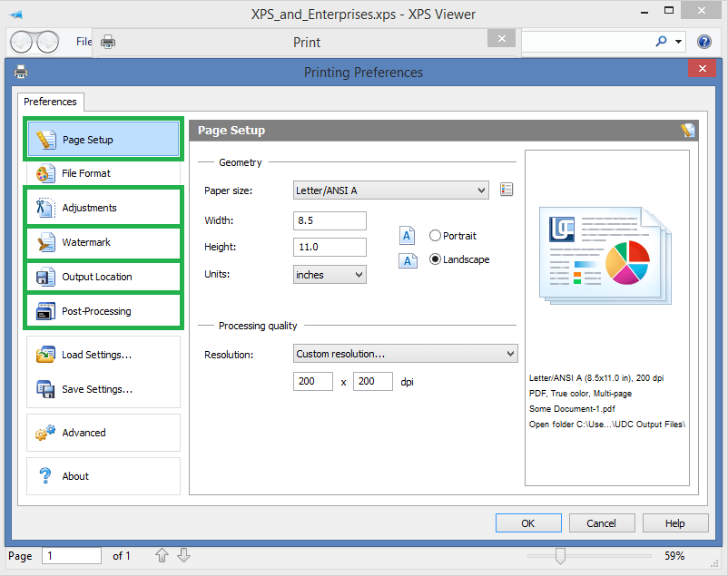The image size is (728, 576).
Task: Close the Printing Preferences dialog
Action: [x=702, y=69]
